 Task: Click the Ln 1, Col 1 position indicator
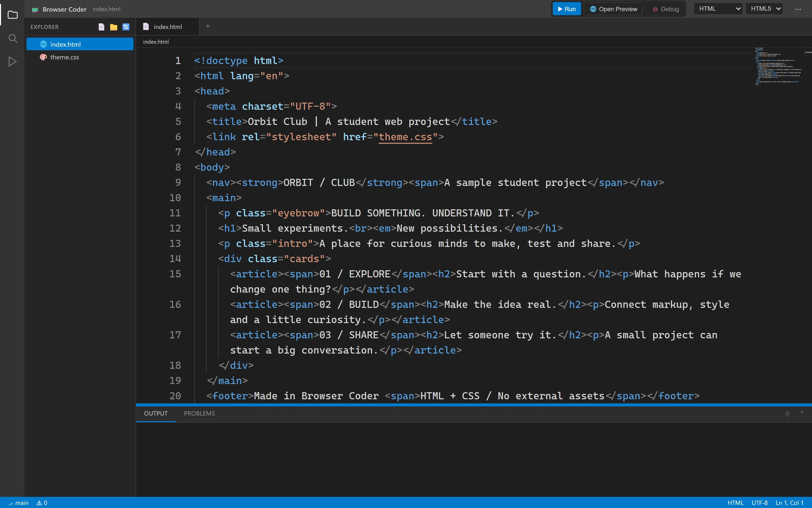[x=789, y=503]
